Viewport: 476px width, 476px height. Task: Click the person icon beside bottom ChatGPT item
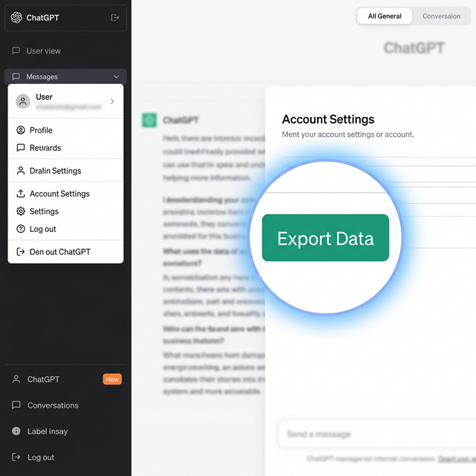[16, 379]
